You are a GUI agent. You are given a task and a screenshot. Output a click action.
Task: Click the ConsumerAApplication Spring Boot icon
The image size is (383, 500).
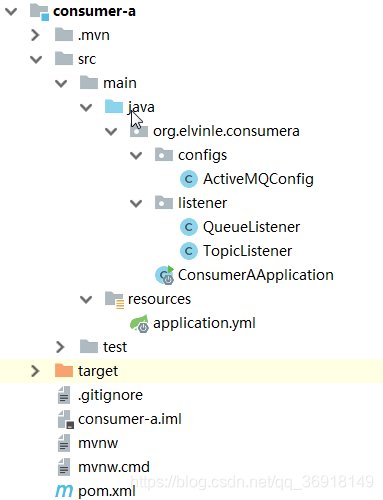point(165,275)
